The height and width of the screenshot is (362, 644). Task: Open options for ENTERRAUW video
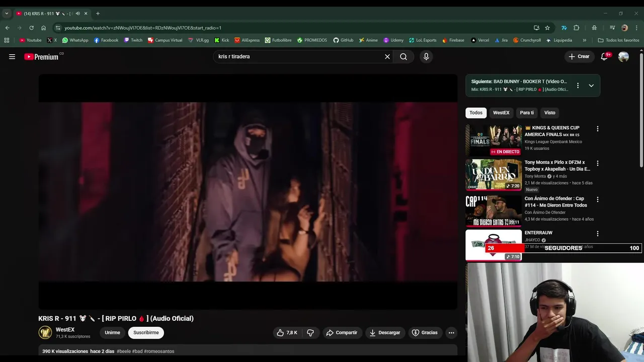point(598,234)
